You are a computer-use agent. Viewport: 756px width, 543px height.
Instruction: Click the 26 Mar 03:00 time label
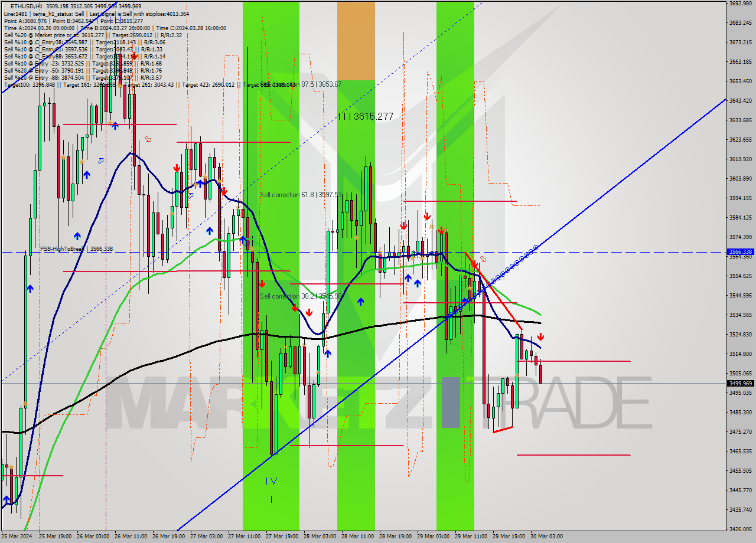(93, 537)
